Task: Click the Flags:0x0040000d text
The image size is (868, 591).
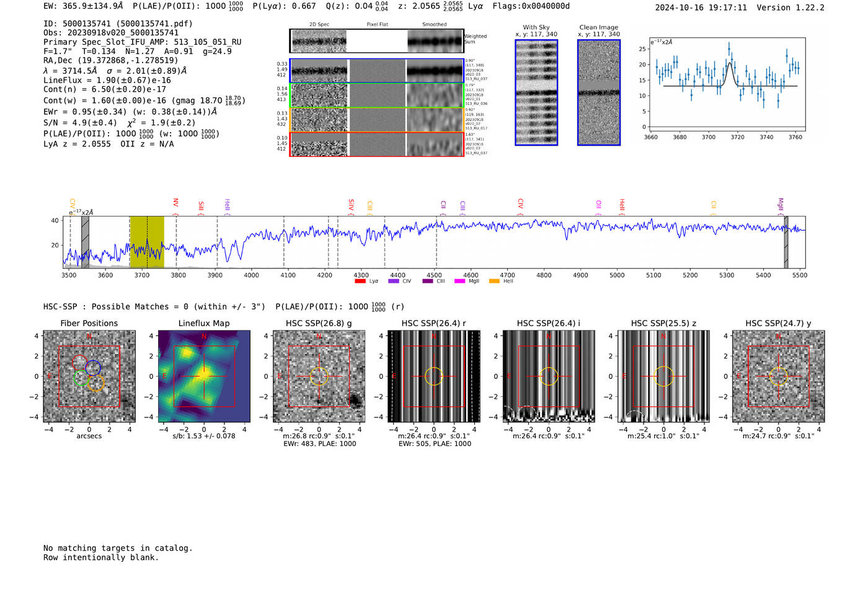Action: click(x=531, y=6)
